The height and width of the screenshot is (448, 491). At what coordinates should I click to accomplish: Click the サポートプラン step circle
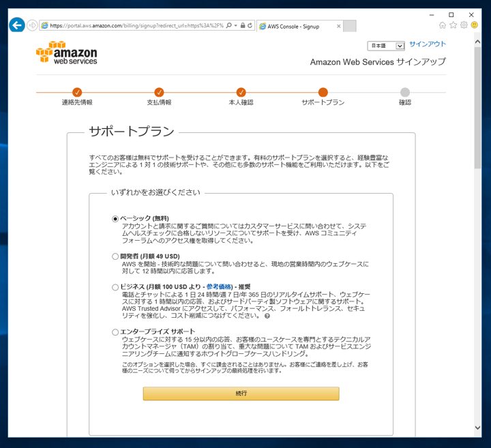coord(323,92)
